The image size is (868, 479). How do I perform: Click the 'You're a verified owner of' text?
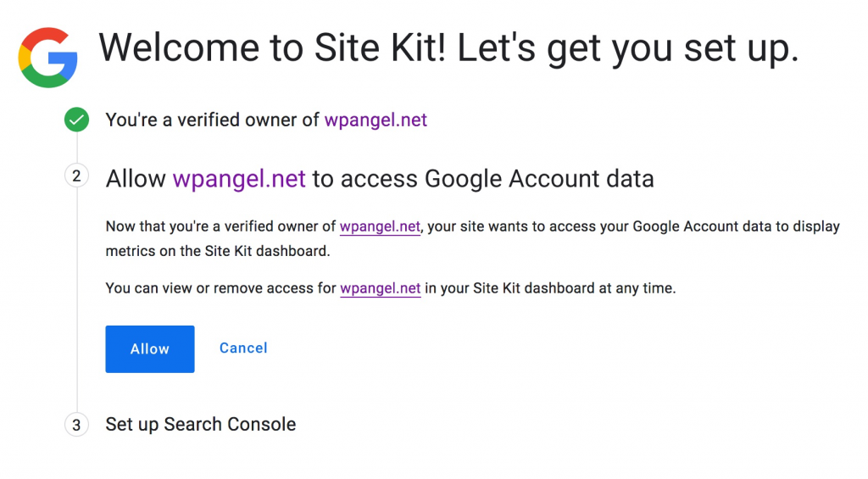pyautogui.click(x=213, y=120)
